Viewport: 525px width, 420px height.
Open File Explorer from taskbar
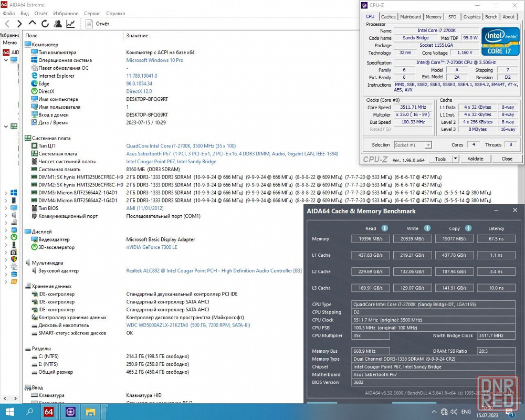pyautogui.click(x=91, y=412)
